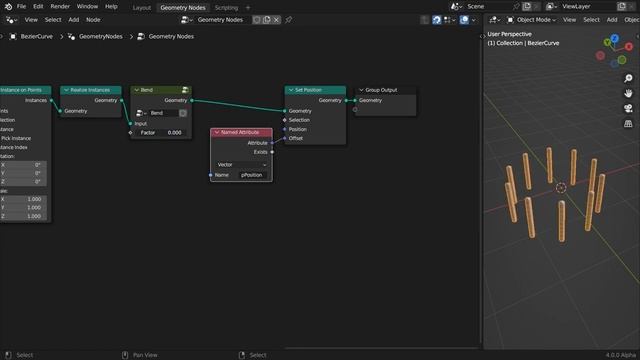Open the Window menu
Image resolution: width=640 pixels, height=360 pixels.
pyautogui.click(x=87, y=7)
